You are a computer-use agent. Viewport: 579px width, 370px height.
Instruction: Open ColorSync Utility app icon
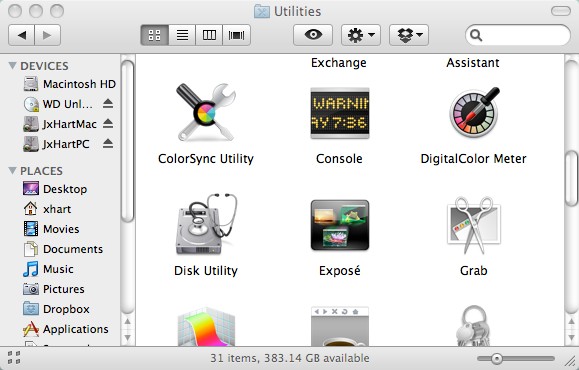pos(206,112)
